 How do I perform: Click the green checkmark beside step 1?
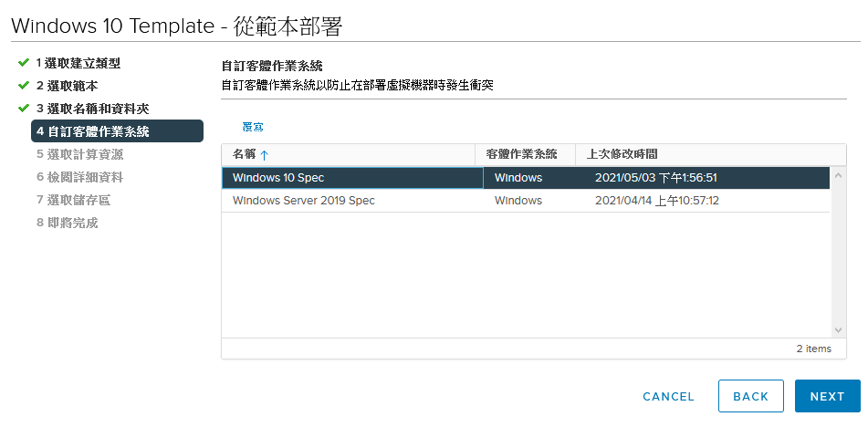(x=23, y=63)
